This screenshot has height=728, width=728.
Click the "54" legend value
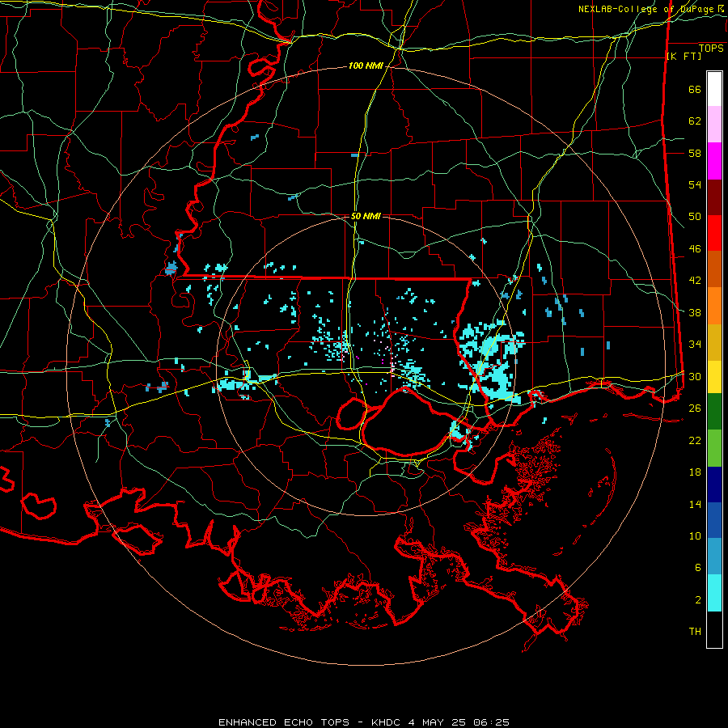pyautogui.click(x=695, y=185)
